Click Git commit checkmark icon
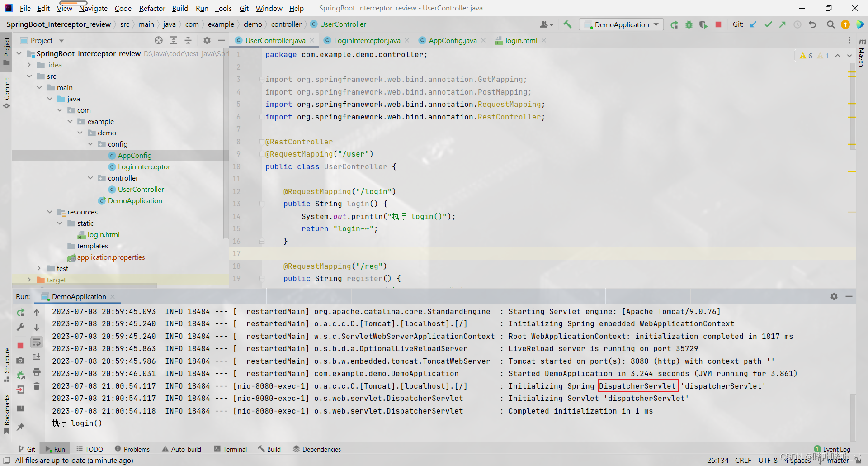 click(768, 24)
